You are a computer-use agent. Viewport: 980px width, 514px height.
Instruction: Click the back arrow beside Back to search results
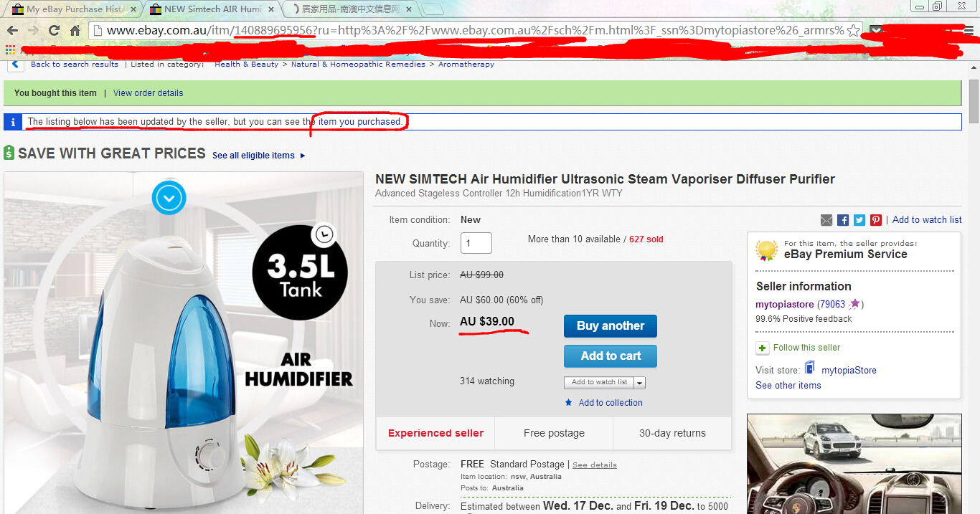coord(14,65)
